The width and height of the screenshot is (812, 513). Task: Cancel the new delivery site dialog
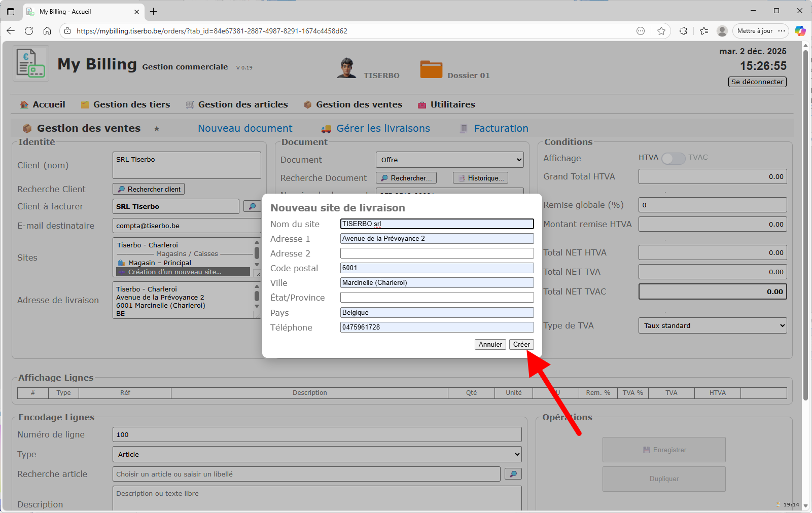click(490, 344)
